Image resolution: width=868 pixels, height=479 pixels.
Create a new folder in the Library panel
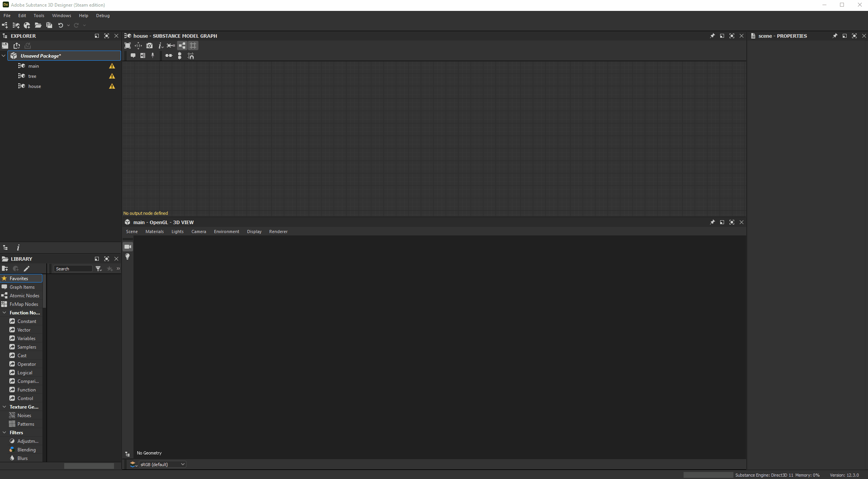pos(5,268)
